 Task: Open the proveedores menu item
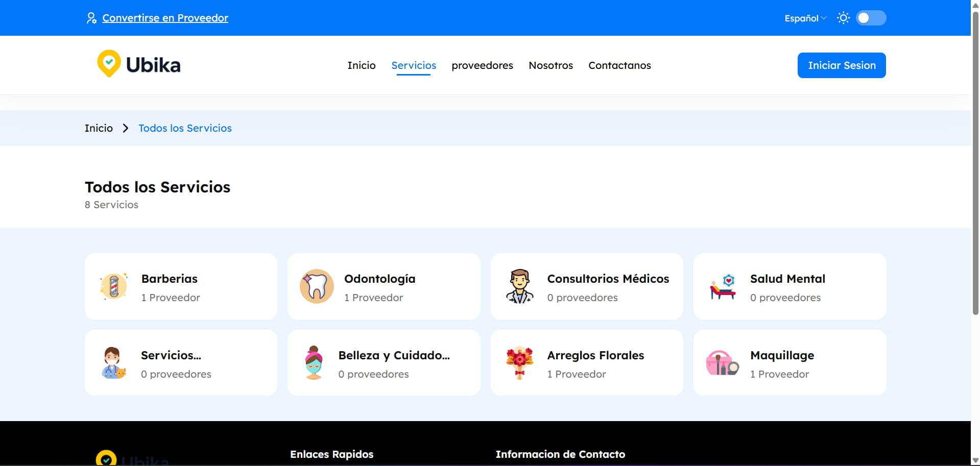tap(482, 65)
